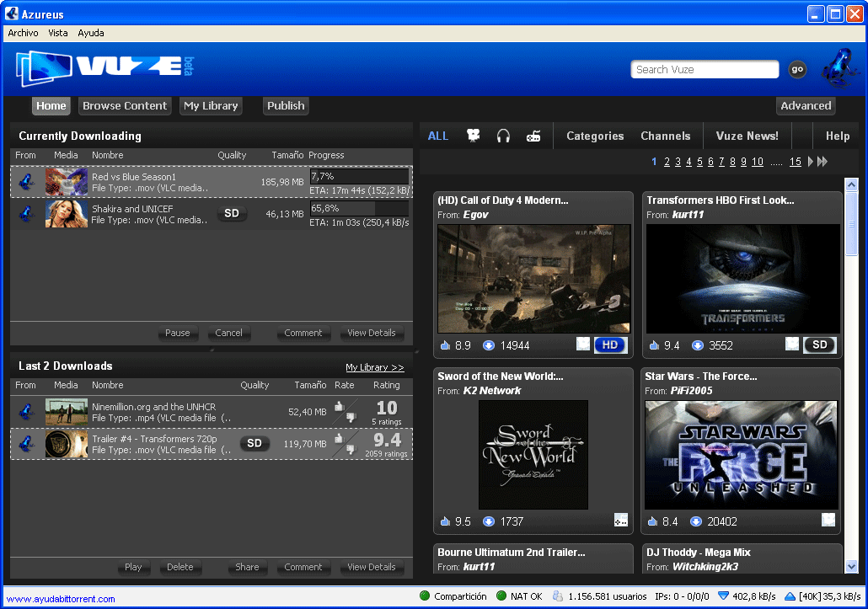Open the Vuze News! tab
The image size is (868, 609).
point(747,136)
